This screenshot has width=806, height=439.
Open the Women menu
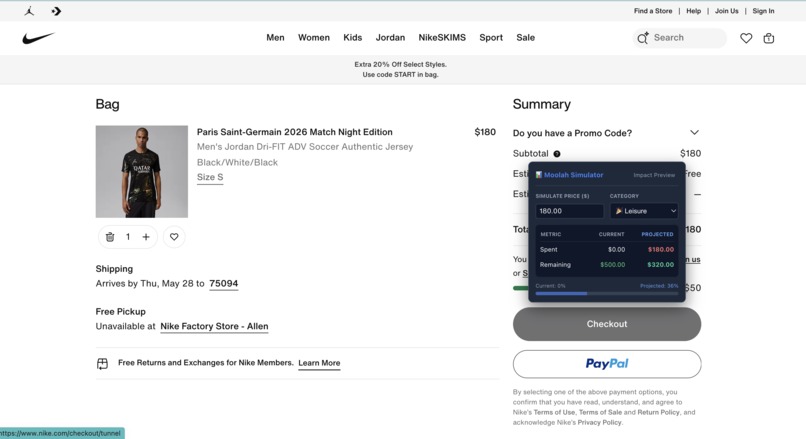[314, 38]
